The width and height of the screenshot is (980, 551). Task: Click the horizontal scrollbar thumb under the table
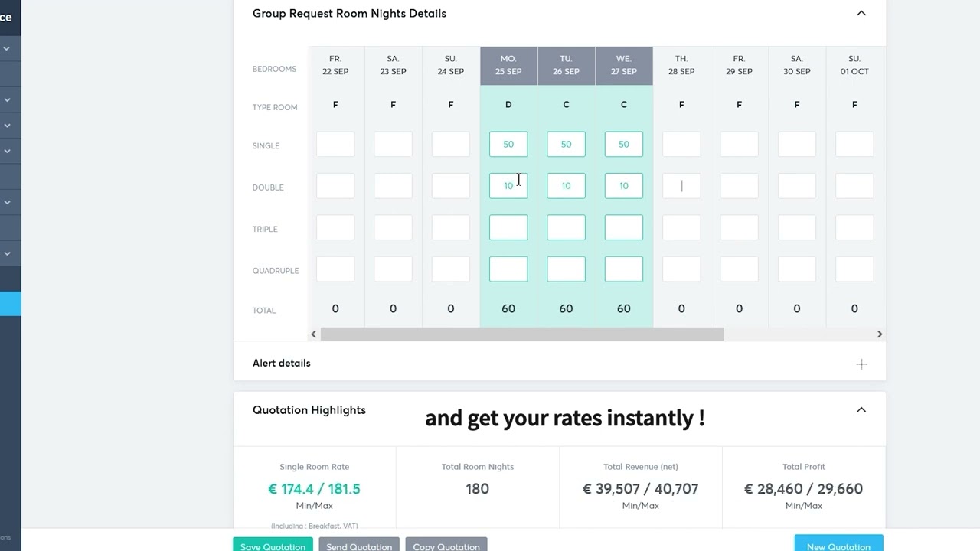[x=521, y=334]
